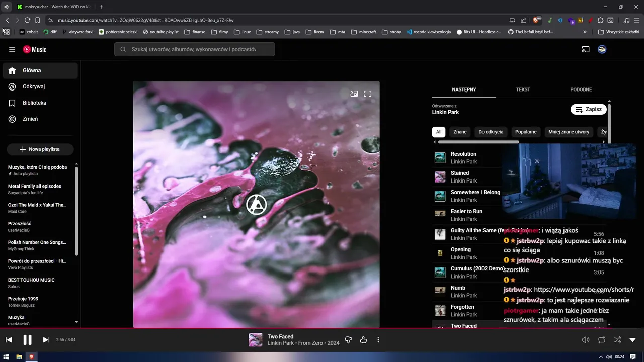The height and width of the screenshot is (362, 644).
Task: Share the page with the share icon
Action: 523,20
